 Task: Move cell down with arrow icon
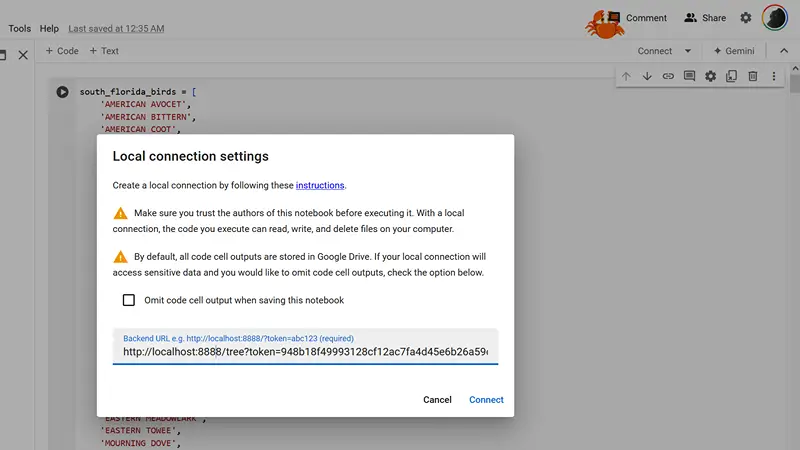[647, 76]
